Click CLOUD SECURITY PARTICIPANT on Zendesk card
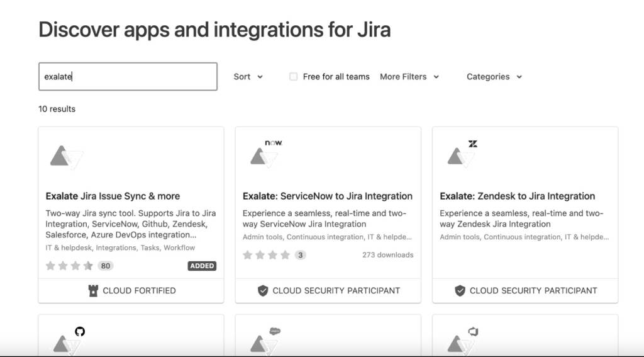 click(x=533, y=291)
